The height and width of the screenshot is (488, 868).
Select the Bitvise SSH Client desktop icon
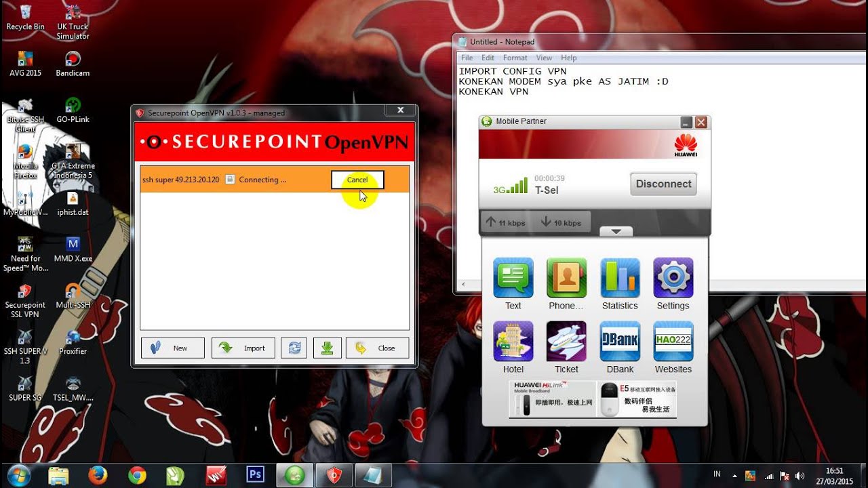(25, 115)
